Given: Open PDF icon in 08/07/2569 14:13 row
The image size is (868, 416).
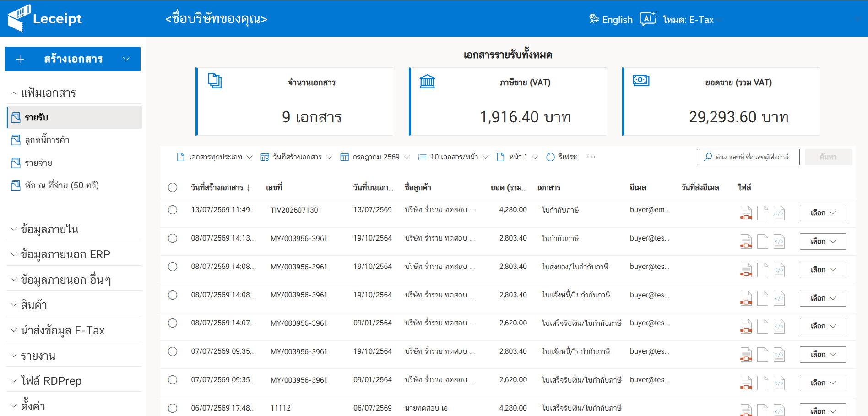Looking at the screenshot, I should tap(746, 241).
